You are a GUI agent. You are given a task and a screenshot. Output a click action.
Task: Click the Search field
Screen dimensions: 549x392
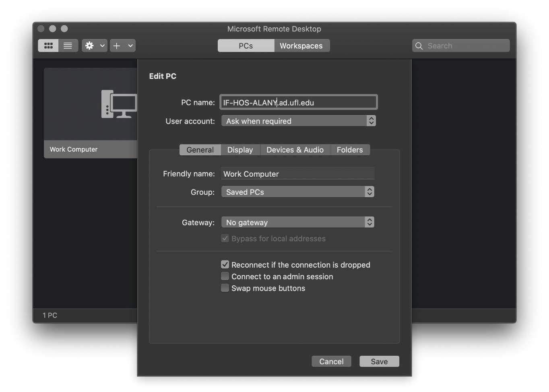tap(461, 46)
